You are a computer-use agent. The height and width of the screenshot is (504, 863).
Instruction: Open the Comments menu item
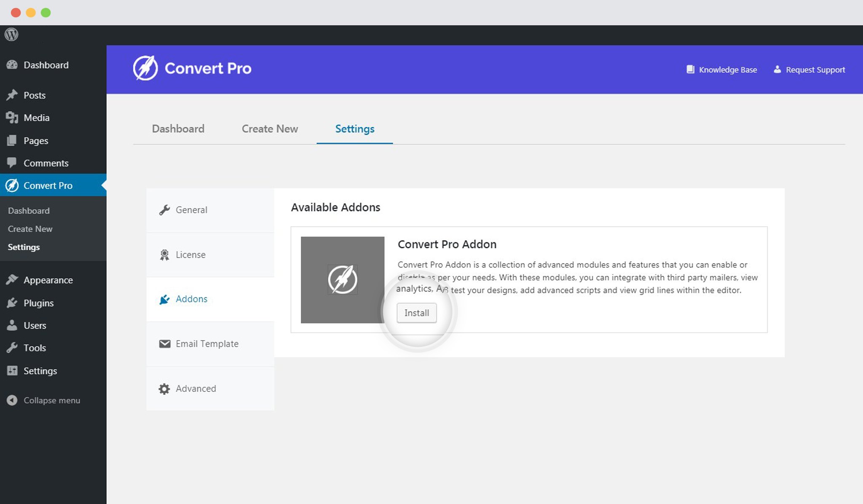click(x=53, y=163)
